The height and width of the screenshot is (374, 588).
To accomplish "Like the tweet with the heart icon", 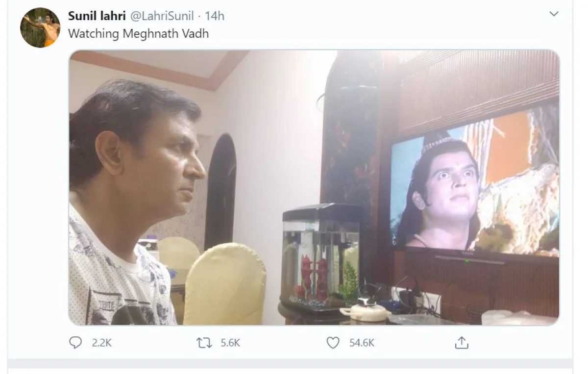I will pos(333,343).
